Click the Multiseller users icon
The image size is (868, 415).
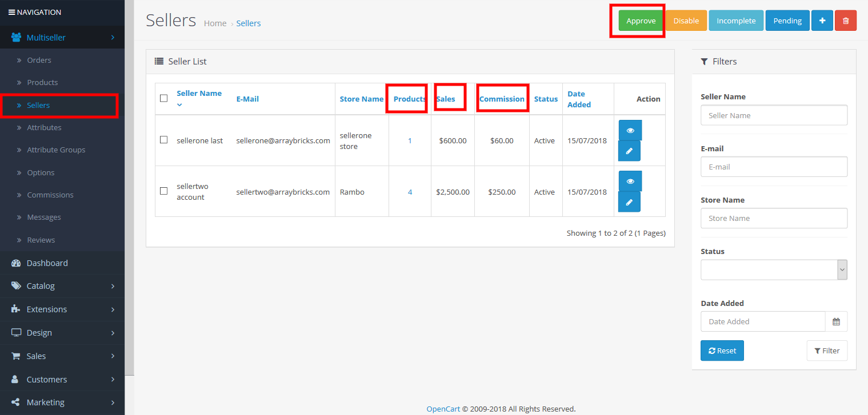click(x=16, y=38)
